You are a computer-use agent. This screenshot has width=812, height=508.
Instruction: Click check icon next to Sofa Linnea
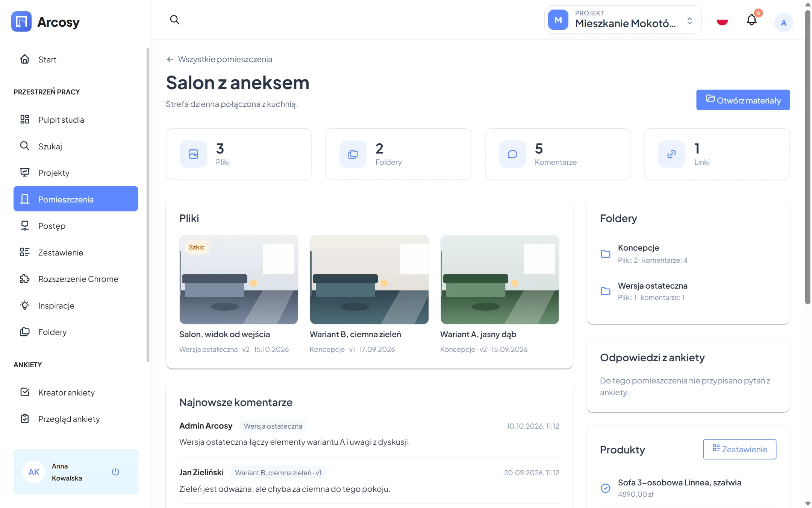pyautogui.click(x=606, y=488)
